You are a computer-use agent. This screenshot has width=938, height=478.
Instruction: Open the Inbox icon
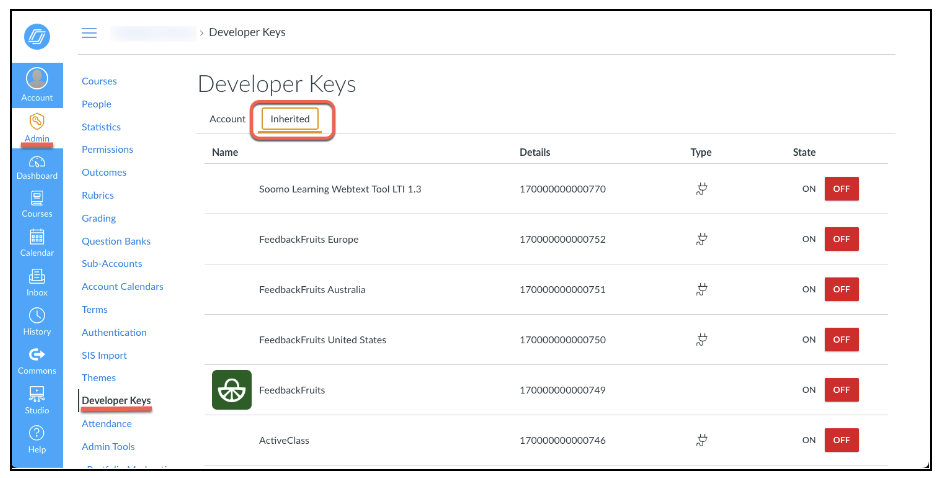tap(37, 277)
